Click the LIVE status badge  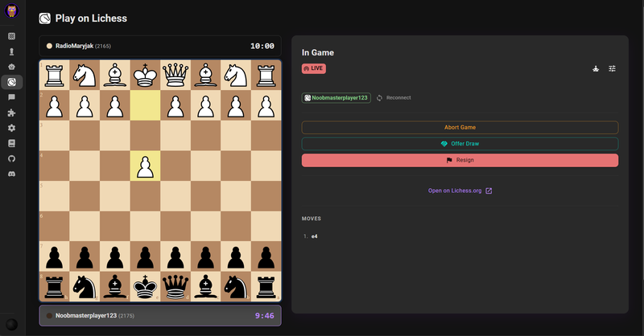tap(314, 68)
